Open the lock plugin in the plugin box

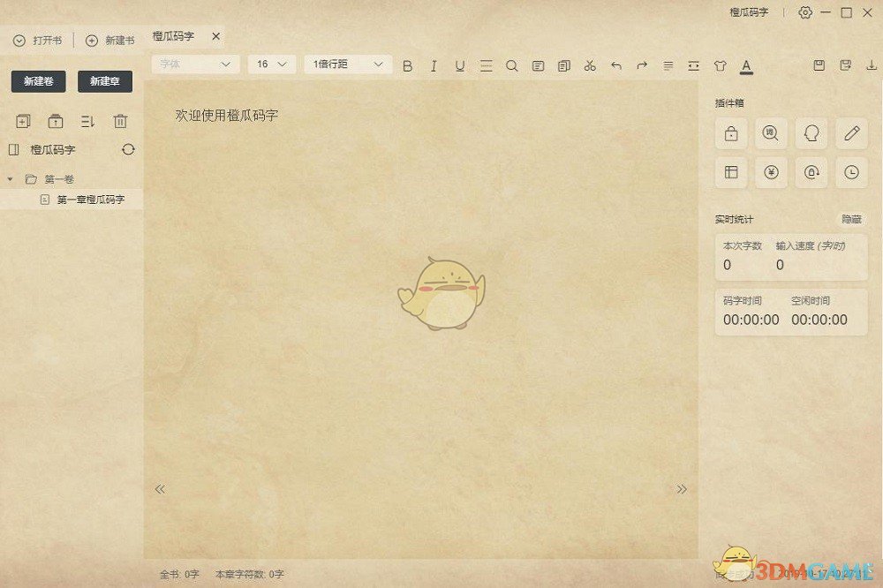730,133
